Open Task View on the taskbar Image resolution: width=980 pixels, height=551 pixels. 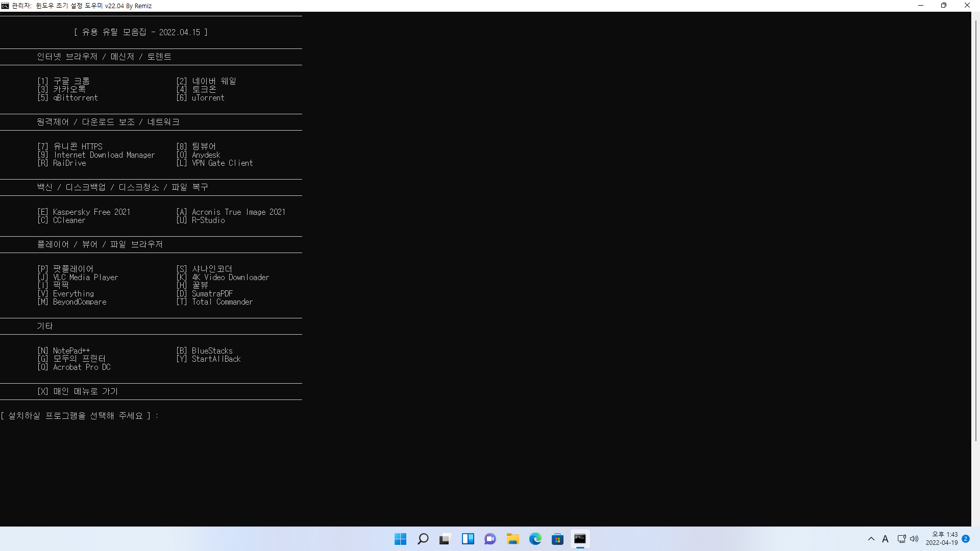[x=446, y=539]
